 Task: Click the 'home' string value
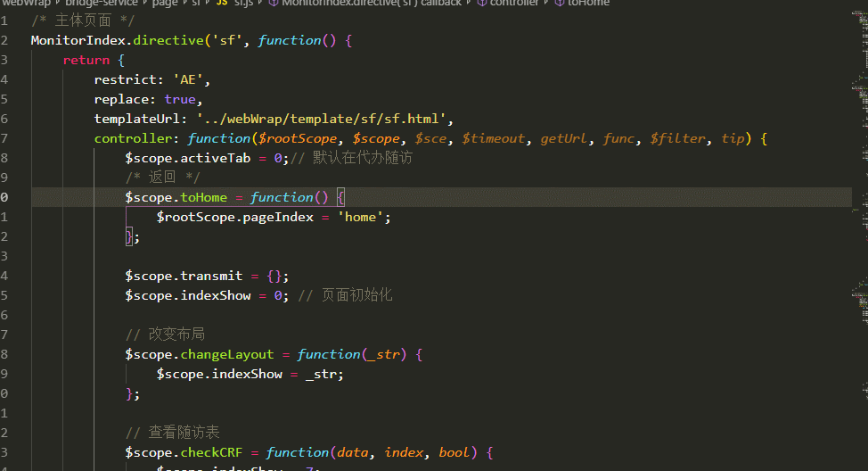(360, 218)
